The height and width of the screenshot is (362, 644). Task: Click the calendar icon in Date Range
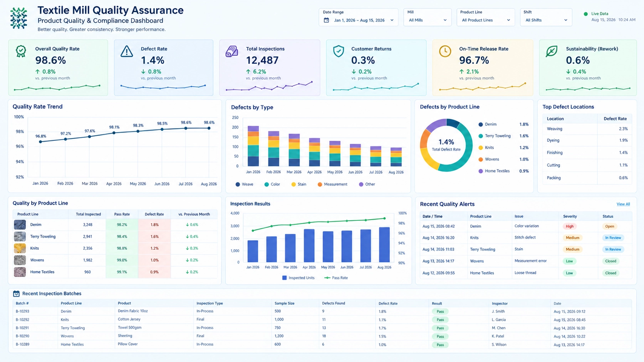(326, 20)
